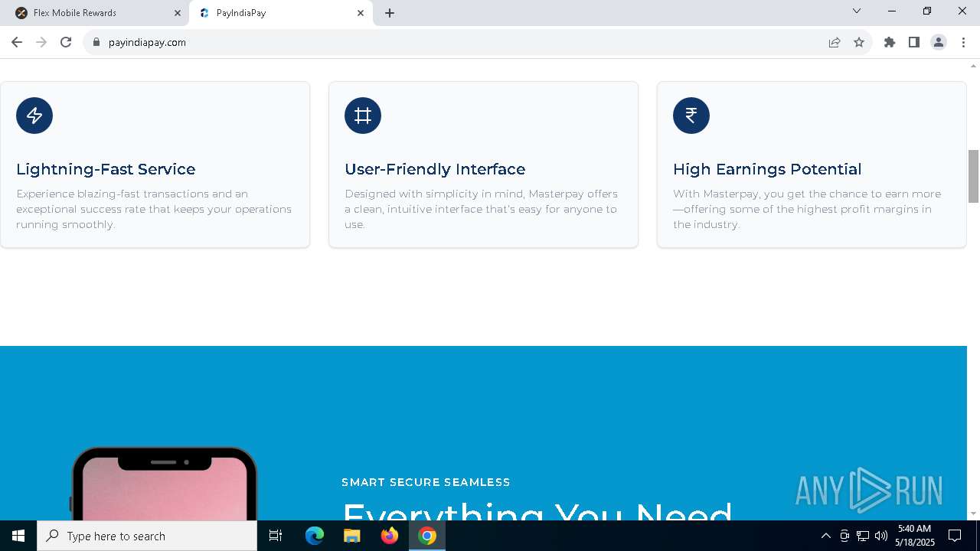Toggle the browser side panel icon
980x551 pixels.
914,42
